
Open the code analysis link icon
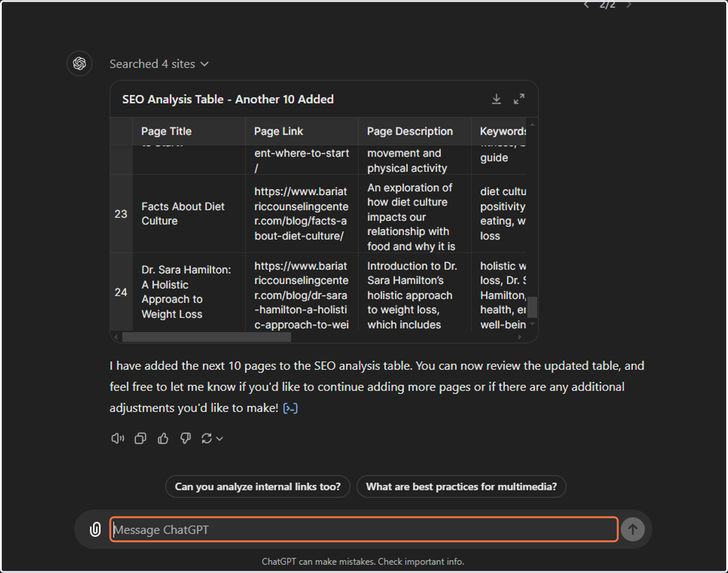tap(291, 408)
